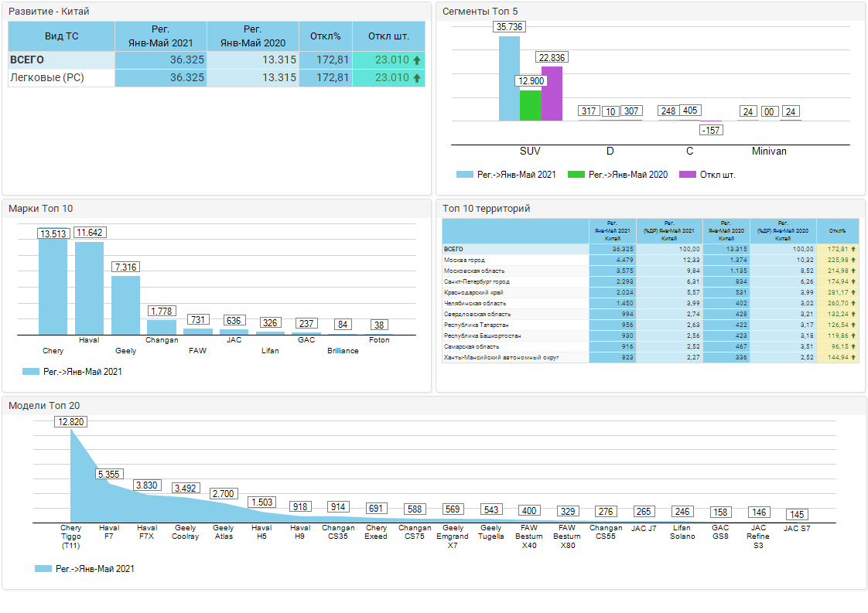Sort by the Вид ТС column header
The width and height of the screenshot is (868, 613).
click(x=61, y=36)
